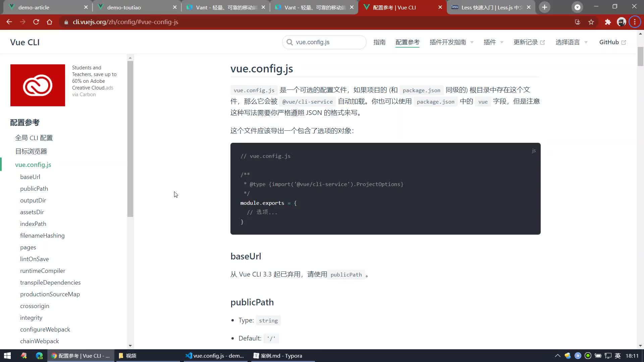Switch to Typora 案例.md window
This screenshot has width=644, height=362.
(282, 356)
